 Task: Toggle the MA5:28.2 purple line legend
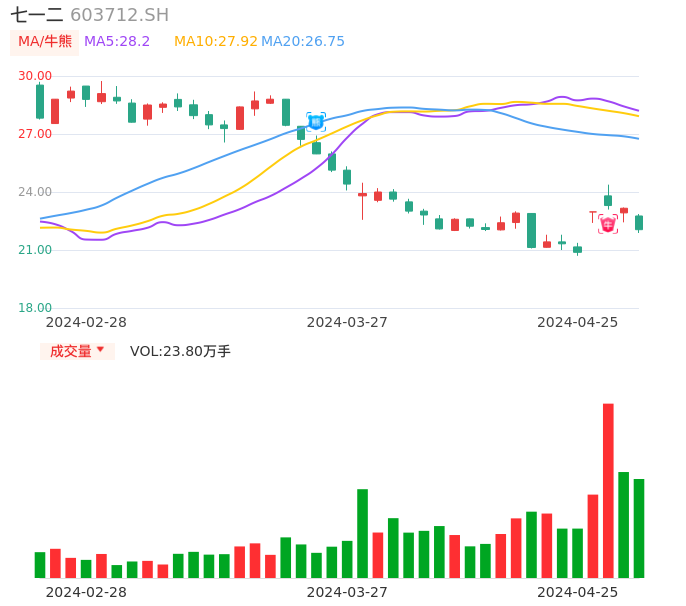tap(117, 41)
